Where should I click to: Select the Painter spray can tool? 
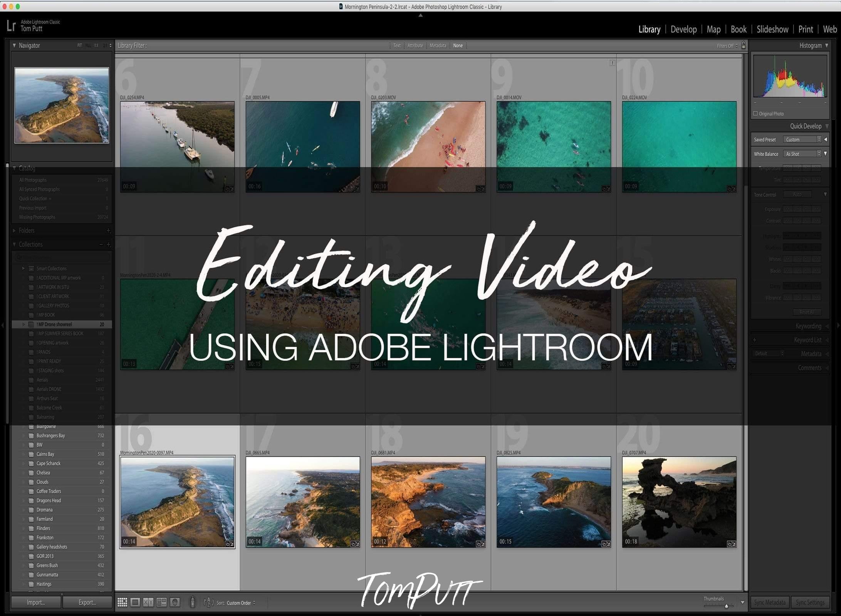tap(193, 602)
